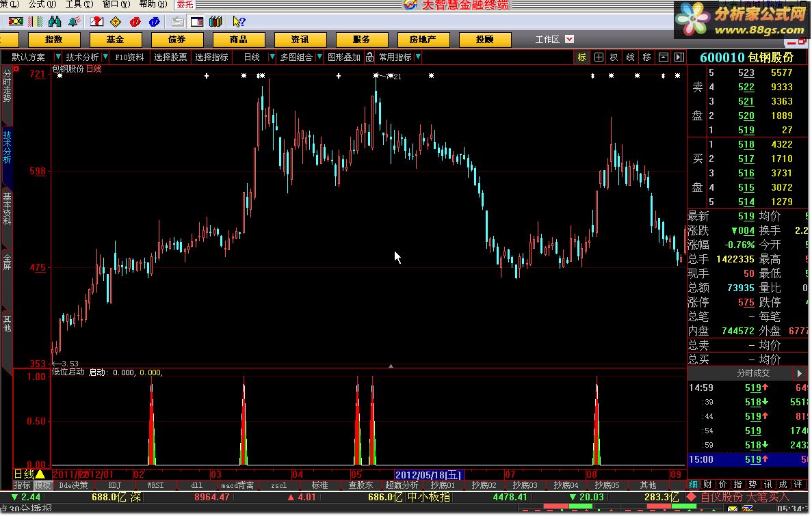Click the blue circular info icon
This screenshot has height=516, width=812.
[x=155, y=22]
